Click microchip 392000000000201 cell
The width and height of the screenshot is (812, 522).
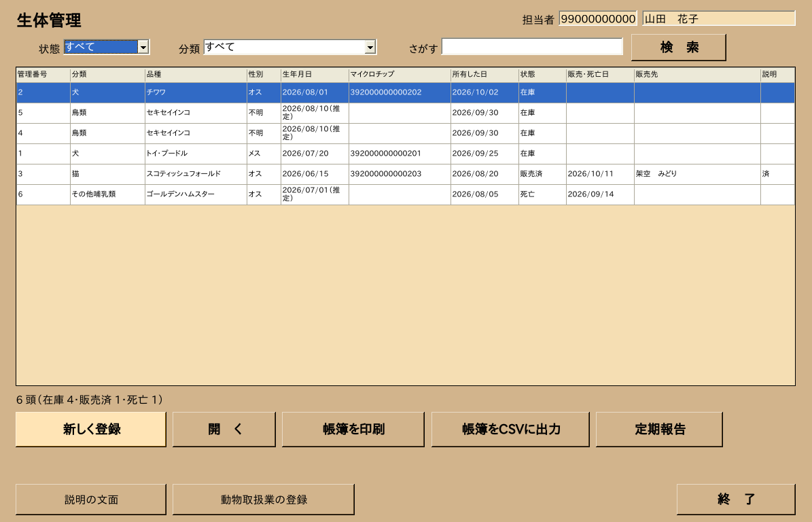(x=400, y=154)
